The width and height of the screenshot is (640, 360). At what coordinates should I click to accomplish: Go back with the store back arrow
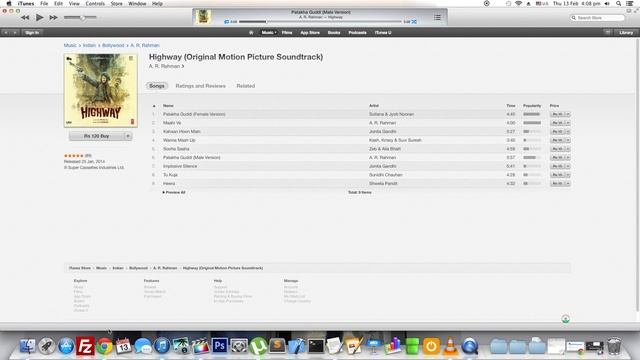pos(6,32)
